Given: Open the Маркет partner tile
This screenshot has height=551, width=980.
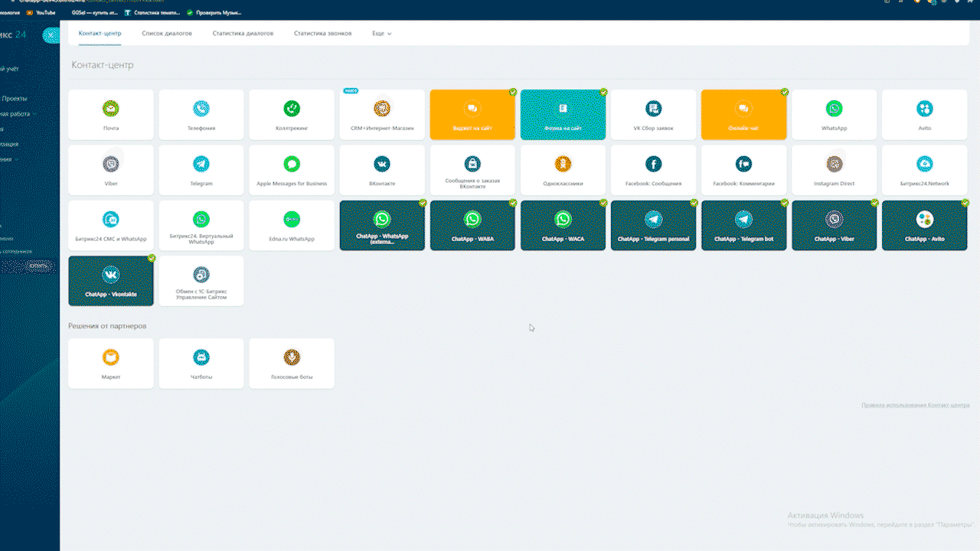Looking at the screenshot, I should pos(111,364).
